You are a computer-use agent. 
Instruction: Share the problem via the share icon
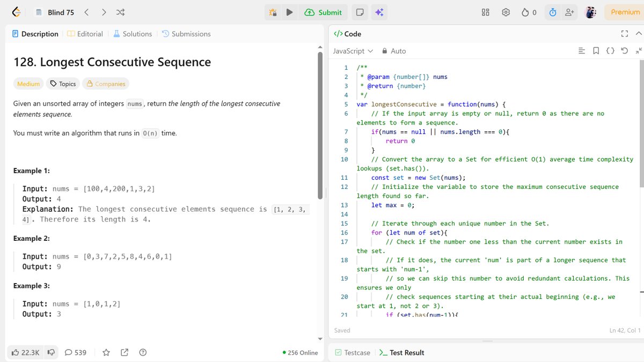coord(125,352)
